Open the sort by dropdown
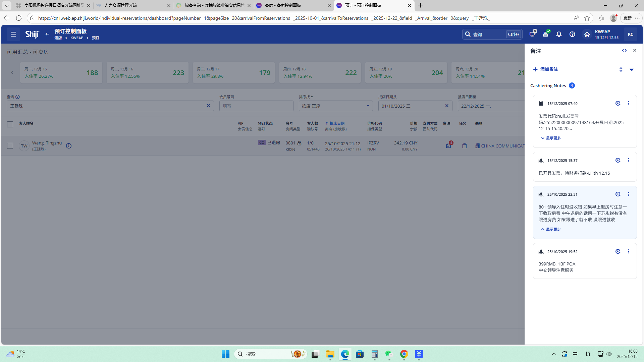The height and width of the screenshot is (362, 644). [x=335, y=106]
